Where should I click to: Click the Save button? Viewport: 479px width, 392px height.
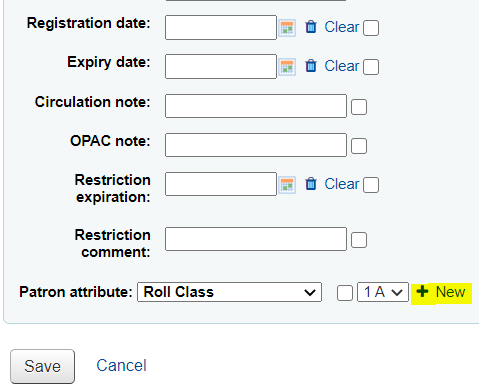click(42, 366)
